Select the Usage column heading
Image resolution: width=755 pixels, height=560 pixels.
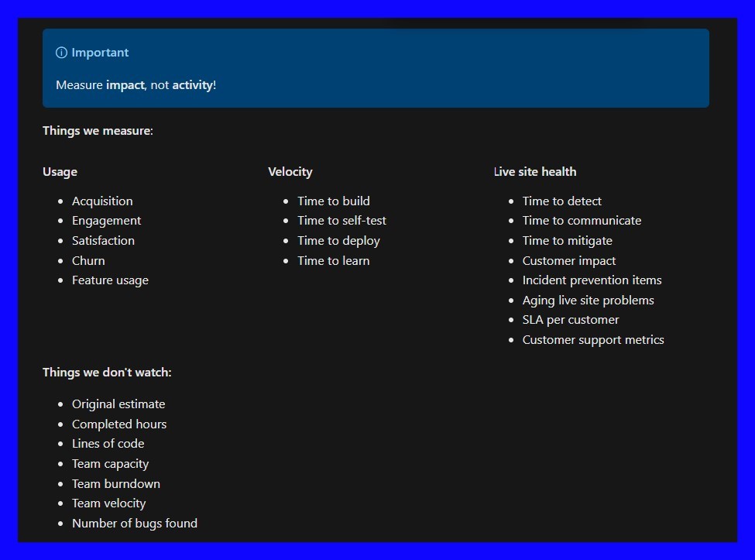60,172
